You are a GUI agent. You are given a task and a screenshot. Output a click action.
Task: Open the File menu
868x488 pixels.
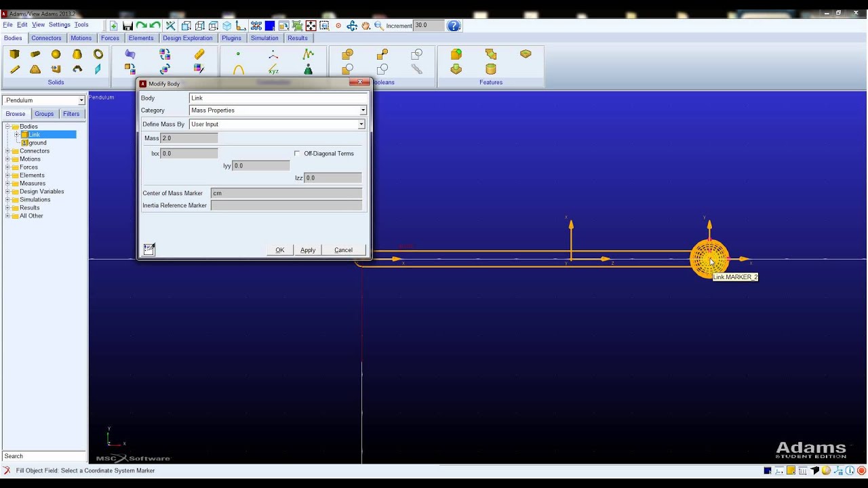(x=8, y=24)
